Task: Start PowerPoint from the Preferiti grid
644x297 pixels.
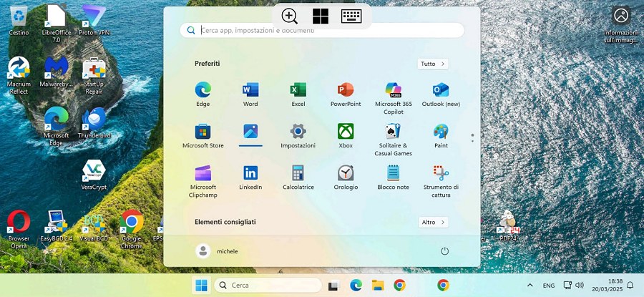Action: [x=346, y=94]
